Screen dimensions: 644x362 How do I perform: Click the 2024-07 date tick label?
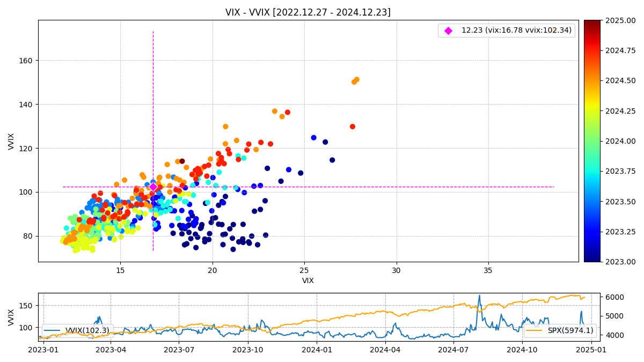pos(453,349)
